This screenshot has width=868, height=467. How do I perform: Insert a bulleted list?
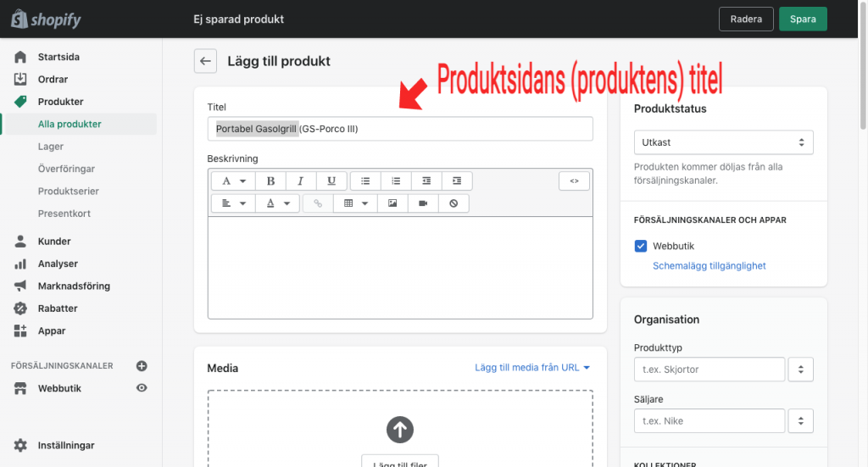(x=365, y=181)
